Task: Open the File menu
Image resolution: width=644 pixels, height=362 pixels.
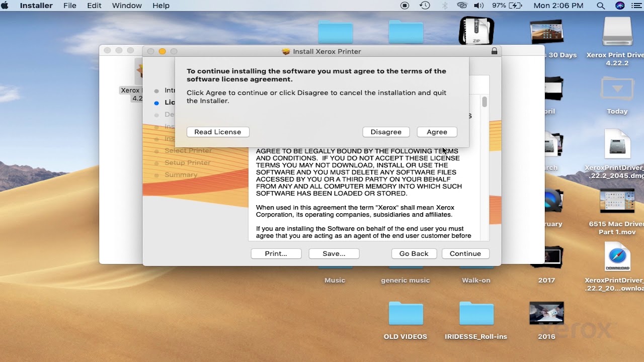Action: (70, 6)
